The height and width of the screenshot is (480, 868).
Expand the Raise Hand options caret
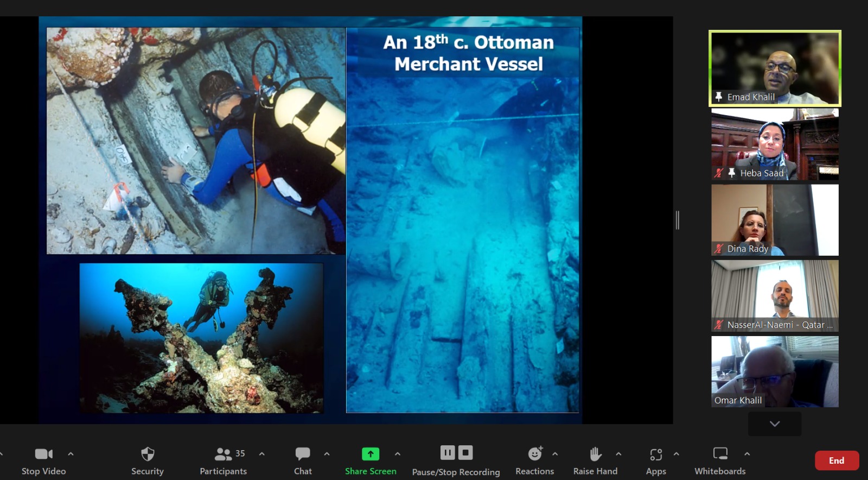pyautogui.click(x=618, y=454)
